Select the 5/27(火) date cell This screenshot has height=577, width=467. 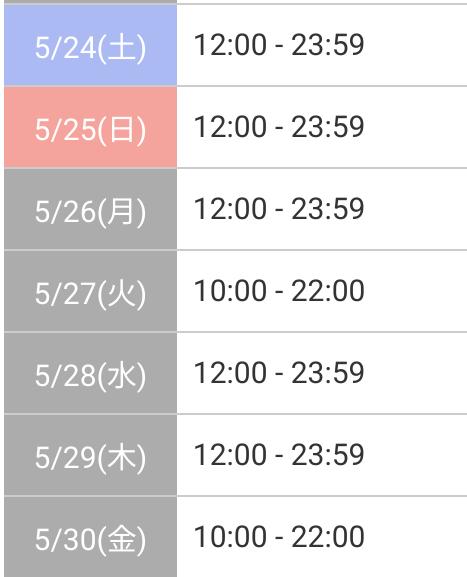coord(91,291)
